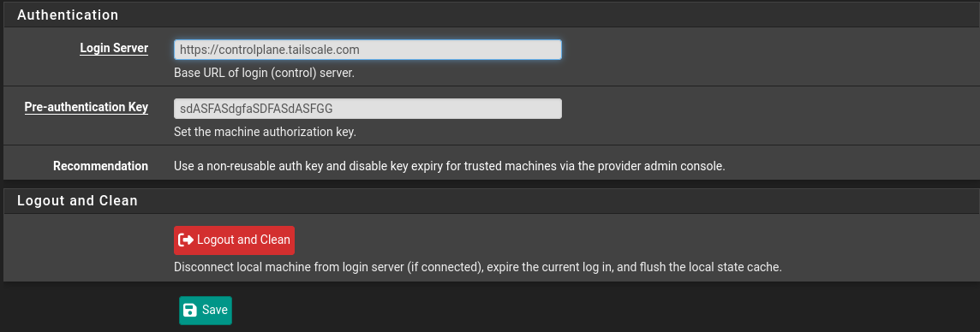Click the logout arrow icon on red button
This screenshot has width=980, height=332.
point(186,240)
